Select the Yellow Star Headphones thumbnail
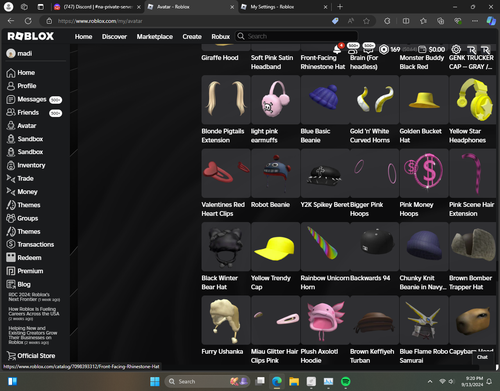 pos(473,100)
